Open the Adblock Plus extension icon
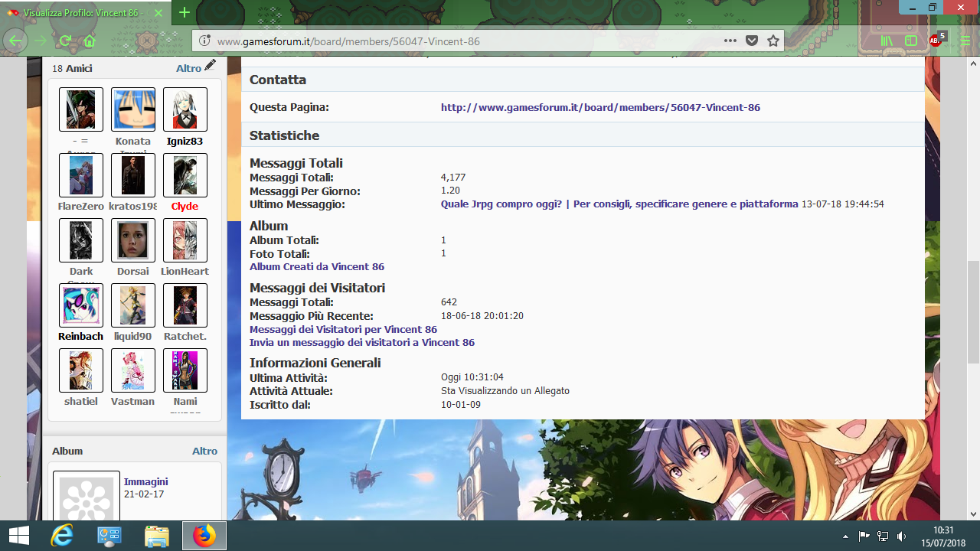Viewport: 980px width, 551px height. click(937, 40)
